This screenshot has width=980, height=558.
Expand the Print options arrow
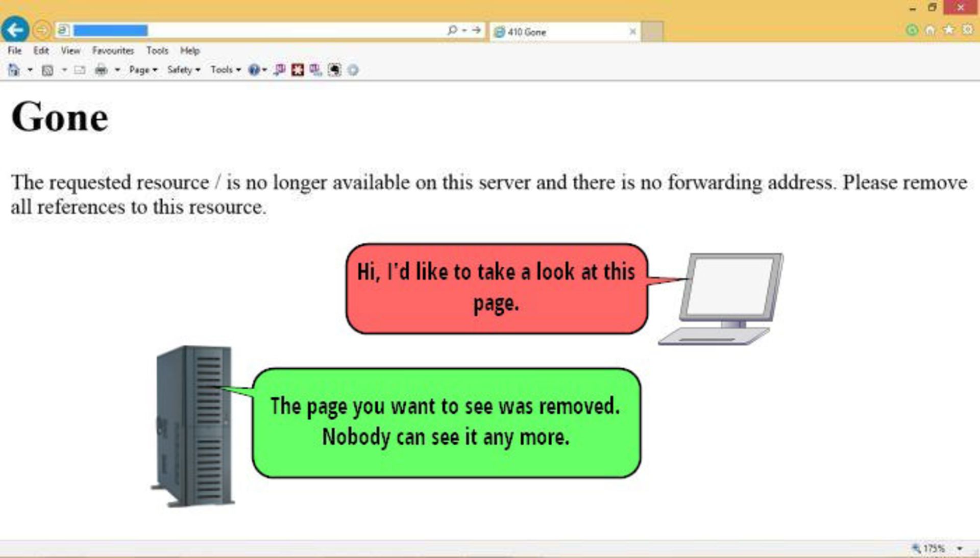click(x=117, y=70)
